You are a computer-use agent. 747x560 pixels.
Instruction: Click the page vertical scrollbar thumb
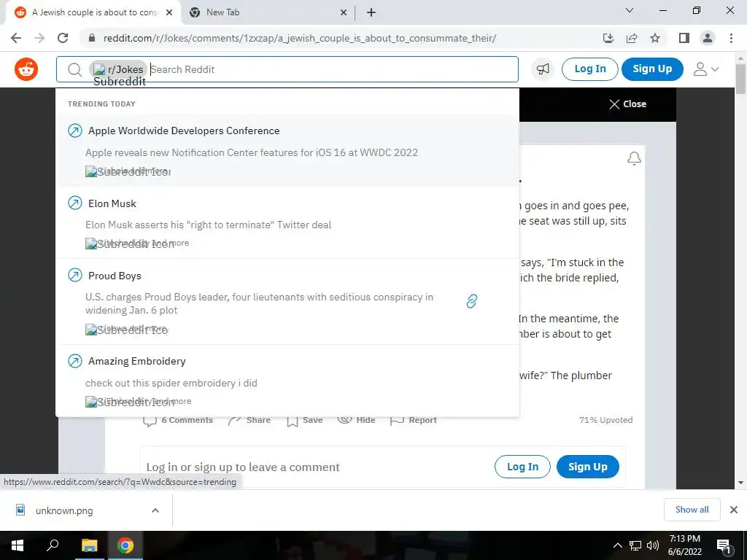tap(741, 79)
